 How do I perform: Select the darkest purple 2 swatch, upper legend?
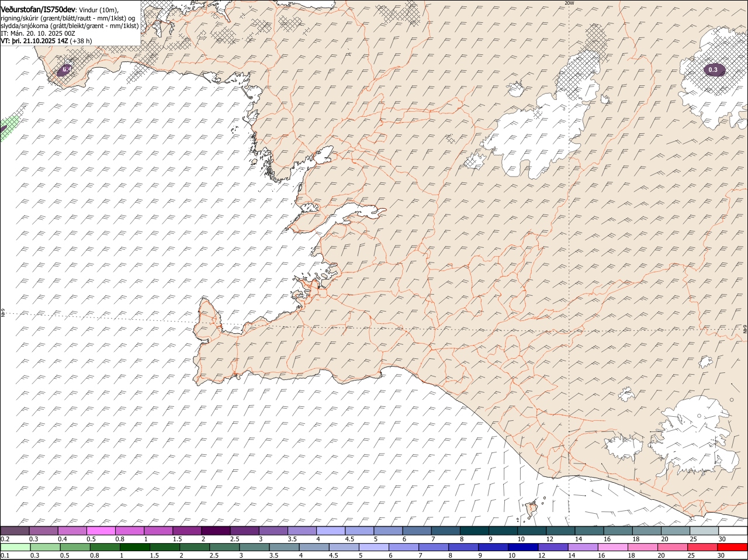point(216,531)
